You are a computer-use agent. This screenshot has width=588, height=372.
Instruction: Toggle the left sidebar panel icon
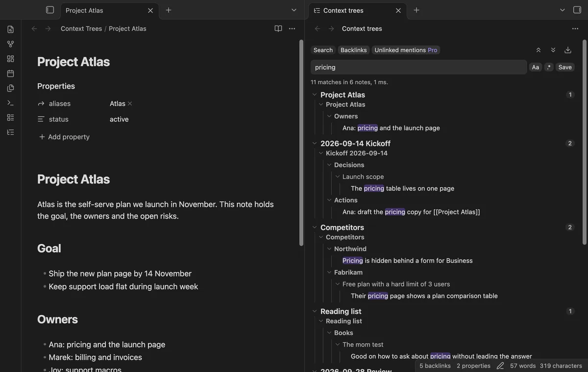[x=49, y=10]
